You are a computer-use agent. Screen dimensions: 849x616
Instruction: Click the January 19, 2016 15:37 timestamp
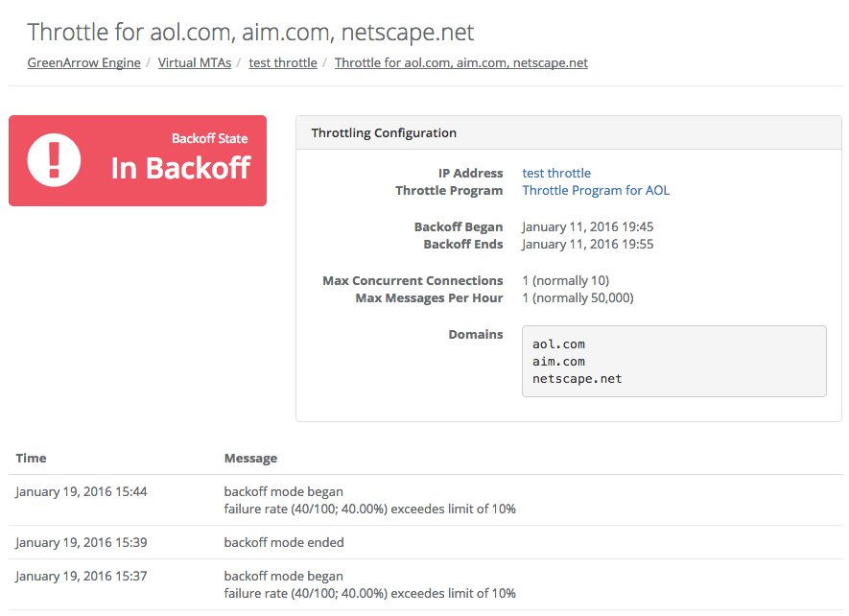[82, 577]
